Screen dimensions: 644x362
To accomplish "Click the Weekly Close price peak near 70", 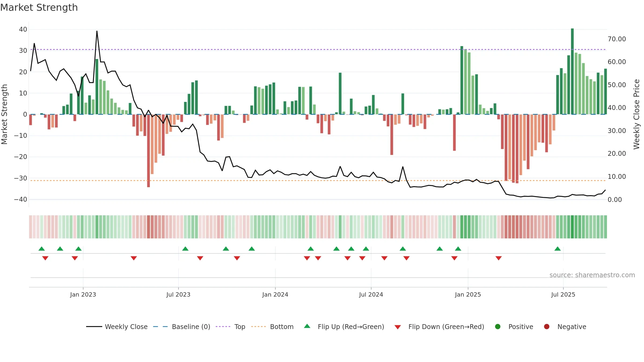I will click(97, 31).
